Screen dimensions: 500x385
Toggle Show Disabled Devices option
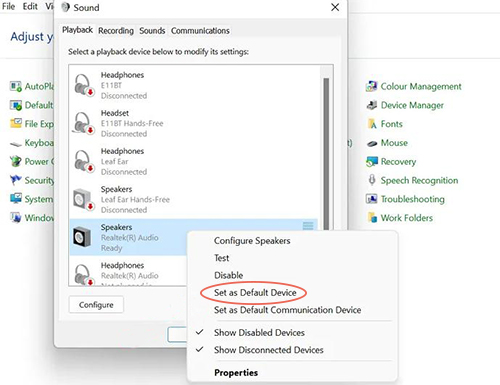[x=259, y=333]
